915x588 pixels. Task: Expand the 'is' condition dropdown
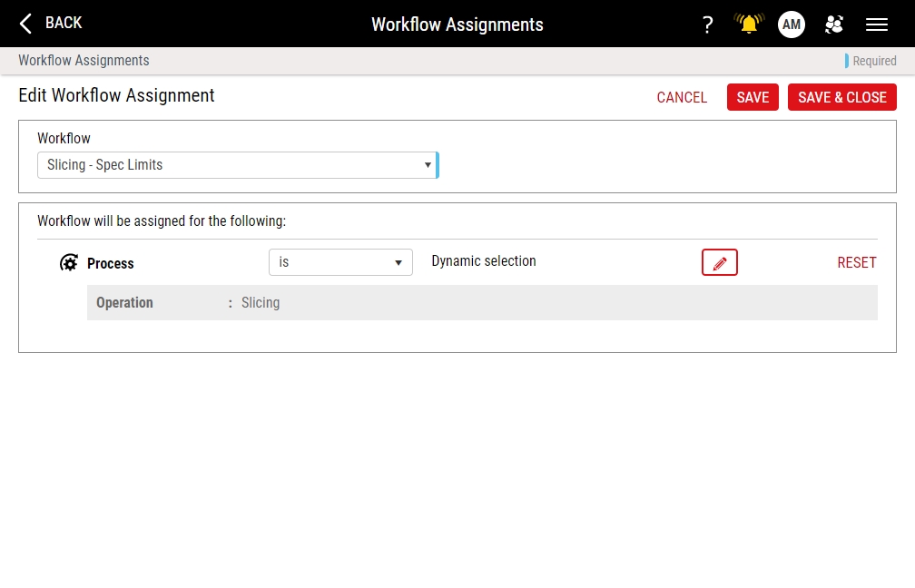(340, 262)
